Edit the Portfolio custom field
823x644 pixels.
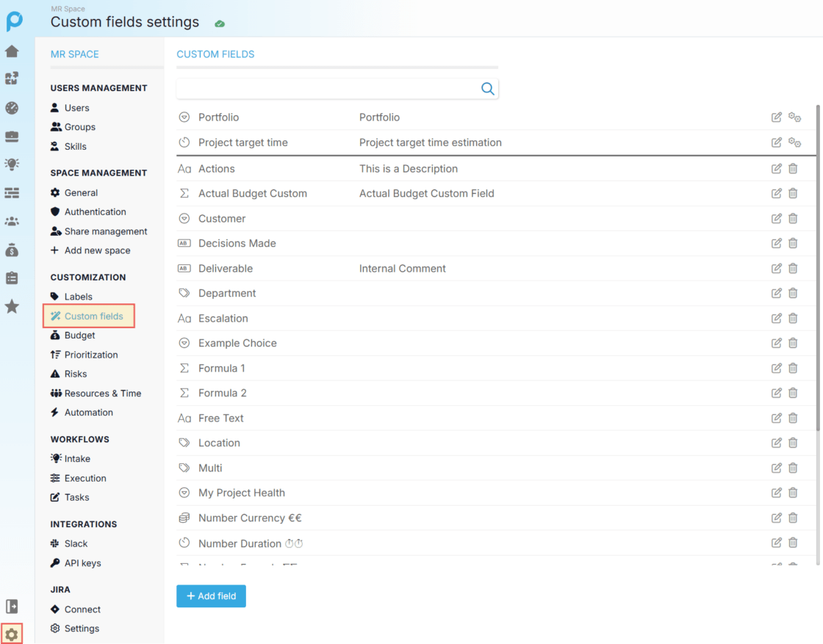point(776,117)
